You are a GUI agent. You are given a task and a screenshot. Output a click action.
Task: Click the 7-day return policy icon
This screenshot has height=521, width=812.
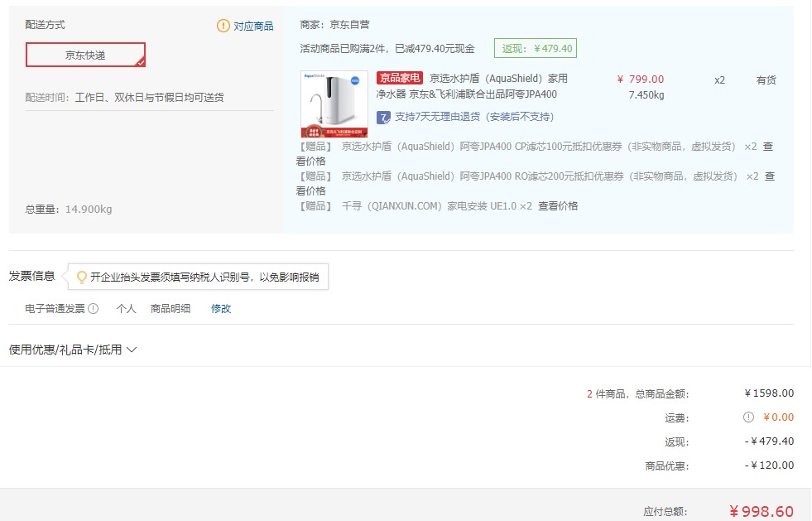pos(384,117)
